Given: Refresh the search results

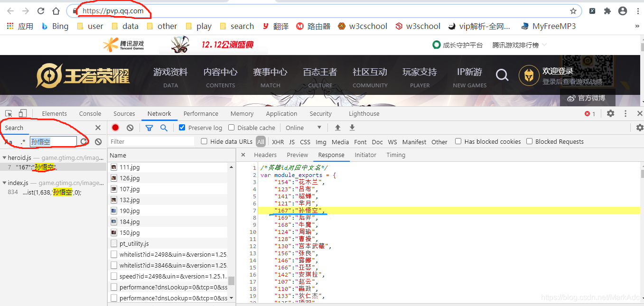Looking at the screenshot, I should coord(84,141).
